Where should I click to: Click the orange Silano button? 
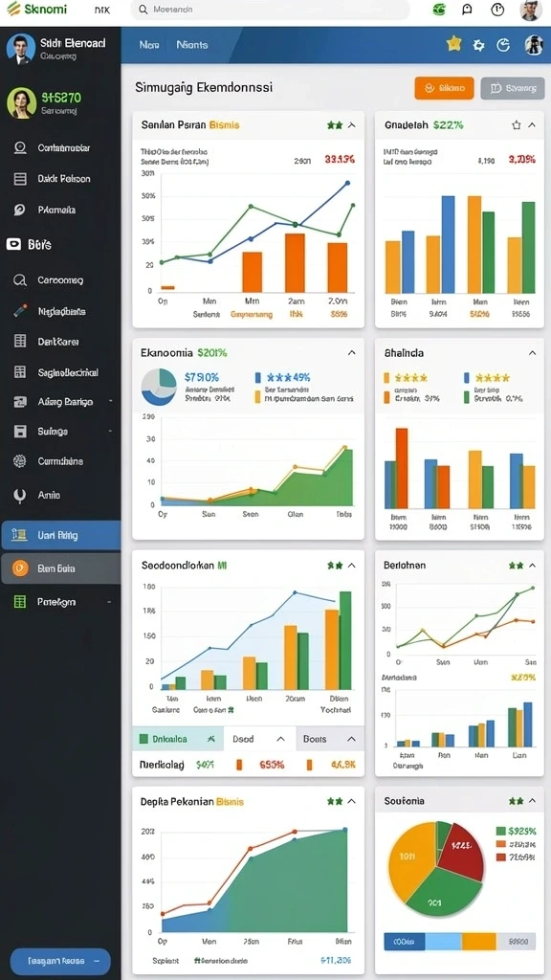click(x=444, y=89)
